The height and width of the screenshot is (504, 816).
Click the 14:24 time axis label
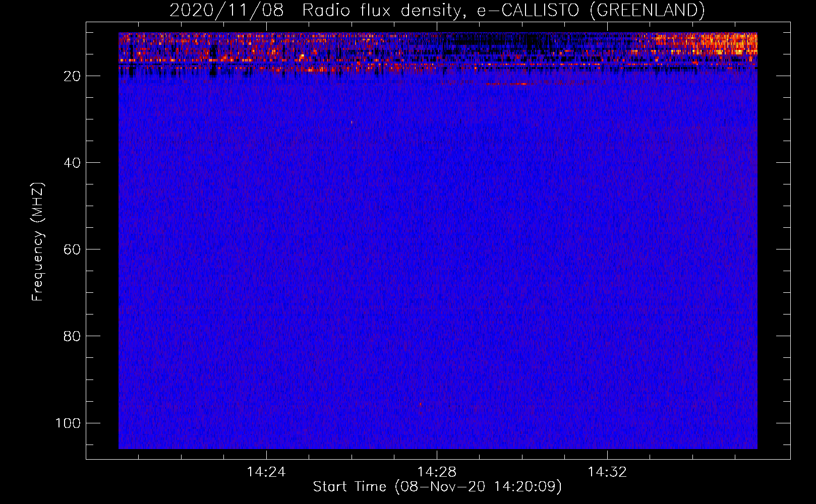[266, 472]
